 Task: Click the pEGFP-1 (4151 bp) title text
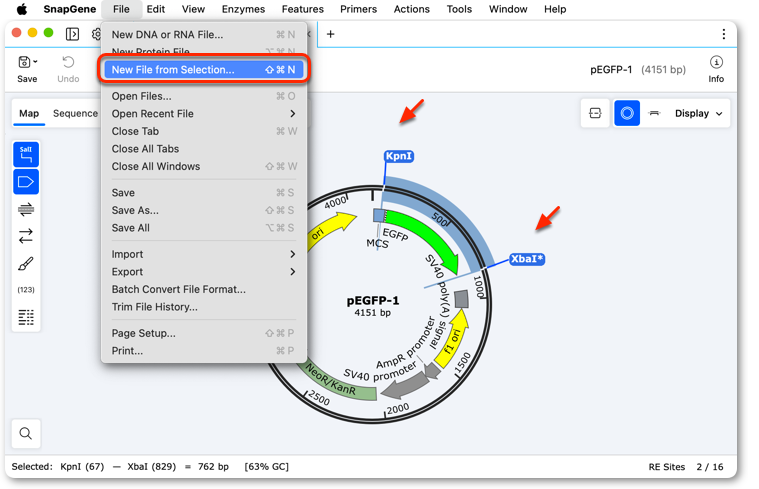tap(638, 70)
